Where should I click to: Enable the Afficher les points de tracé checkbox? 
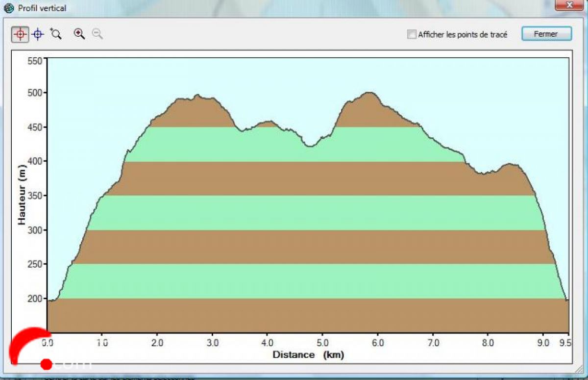pyautogui.click(x=412, y=34)
